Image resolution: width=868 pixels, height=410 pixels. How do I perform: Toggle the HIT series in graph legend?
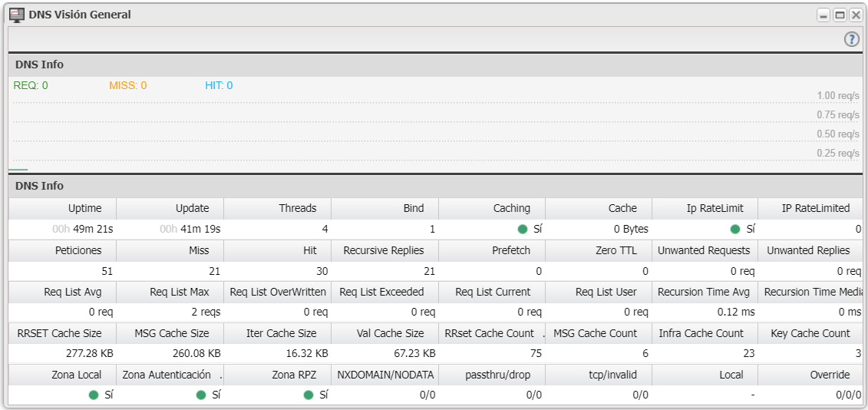click(219, 85)
